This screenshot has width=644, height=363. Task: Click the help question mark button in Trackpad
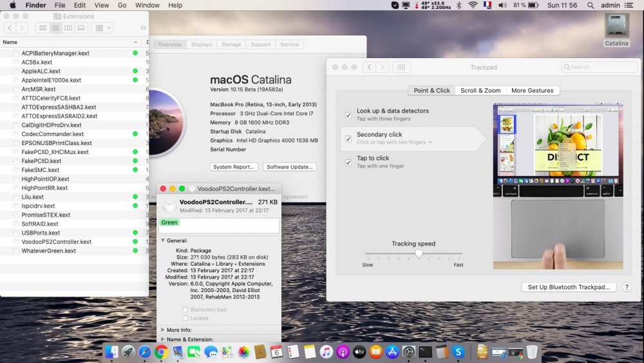tap(626, 288)
